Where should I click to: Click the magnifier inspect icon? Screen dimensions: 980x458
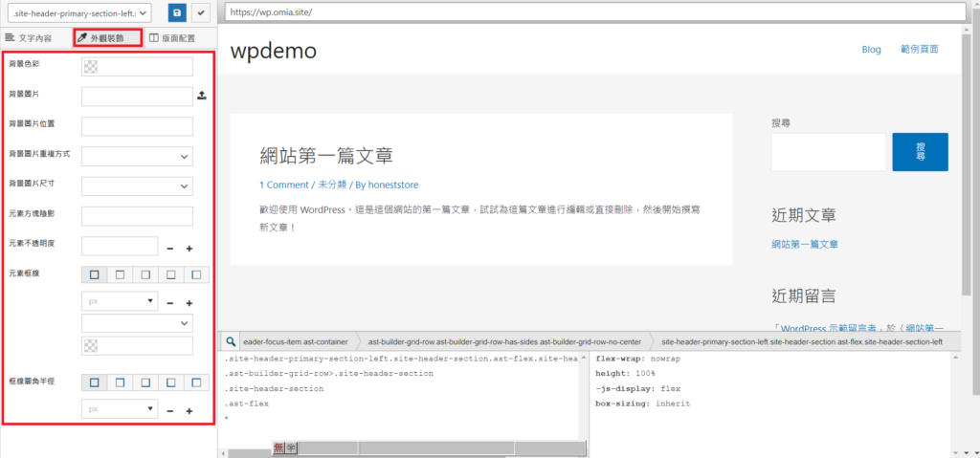point(231,341)
